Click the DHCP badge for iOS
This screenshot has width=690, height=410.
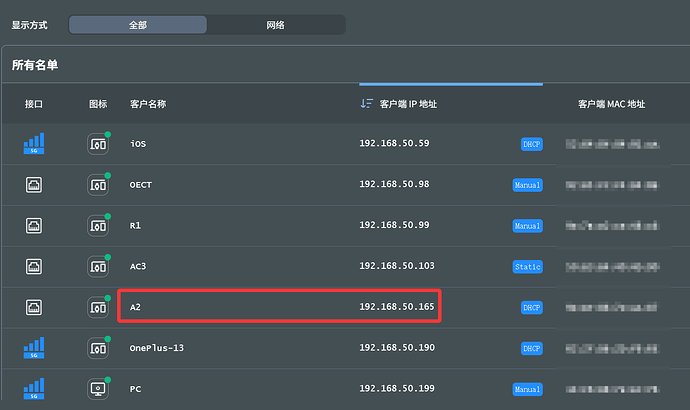coord(531,144)
